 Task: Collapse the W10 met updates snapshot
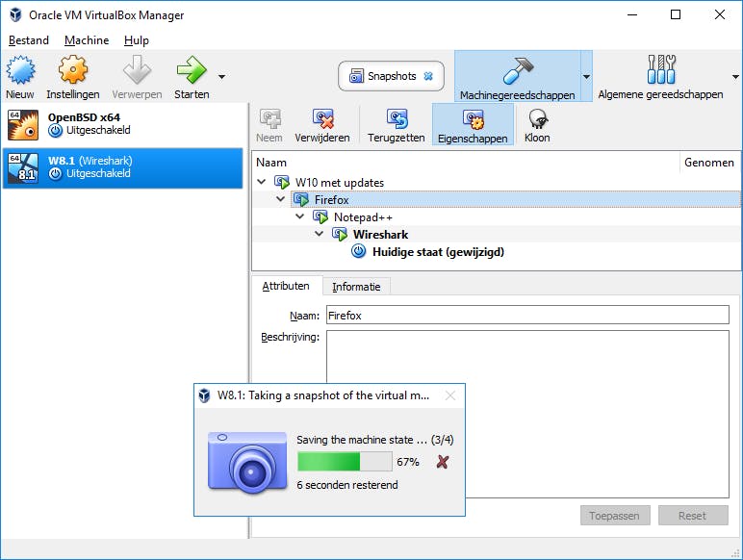pos(261,182)
